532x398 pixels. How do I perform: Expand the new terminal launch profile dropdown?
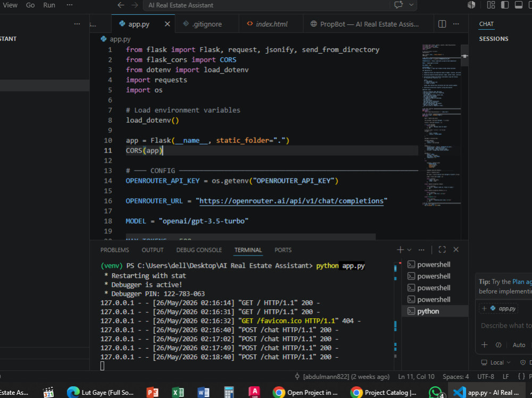pyautogui.click(x=410, y=250)
